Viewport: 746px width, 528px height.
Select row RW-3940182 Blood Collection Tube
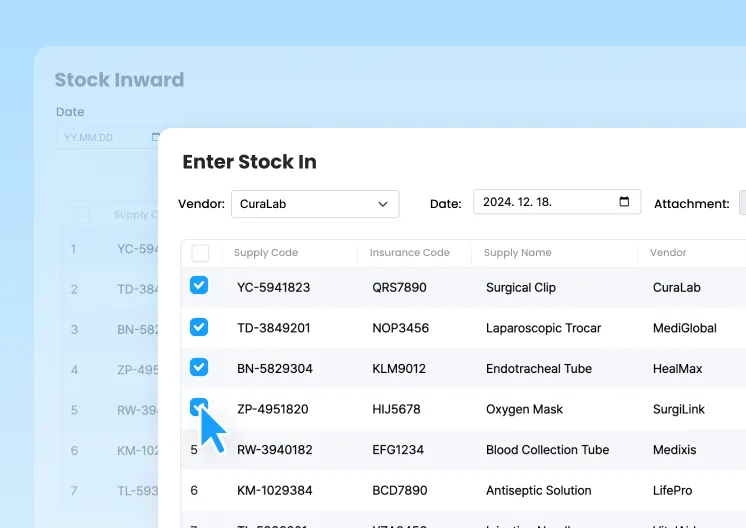coord(547,450)
